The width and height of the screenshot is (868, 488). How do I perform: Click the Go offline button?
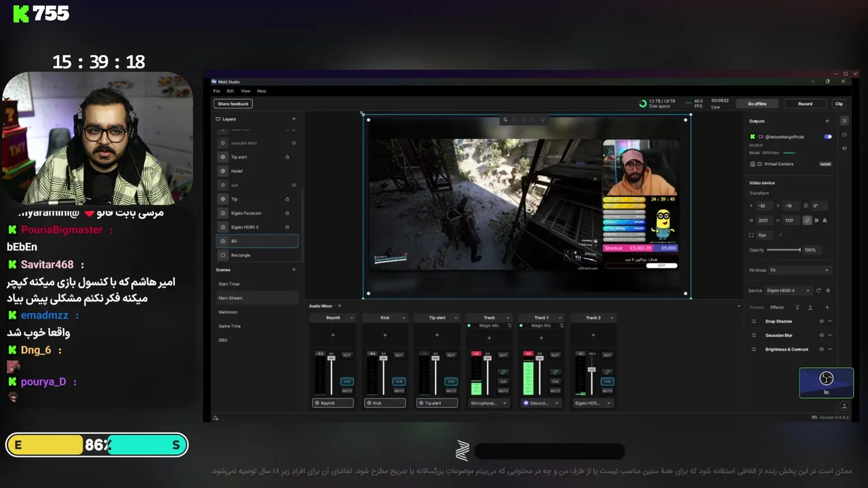point(757,104)
